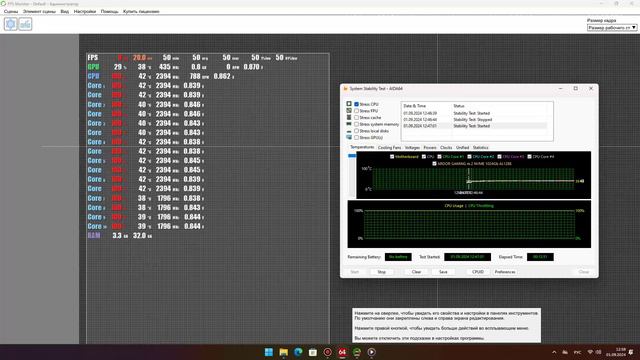The height and width of the screenshot is (360, 640).
Task: Toggle the CPU Core #3 graph checkbox
Action: (x=499, y=157)
